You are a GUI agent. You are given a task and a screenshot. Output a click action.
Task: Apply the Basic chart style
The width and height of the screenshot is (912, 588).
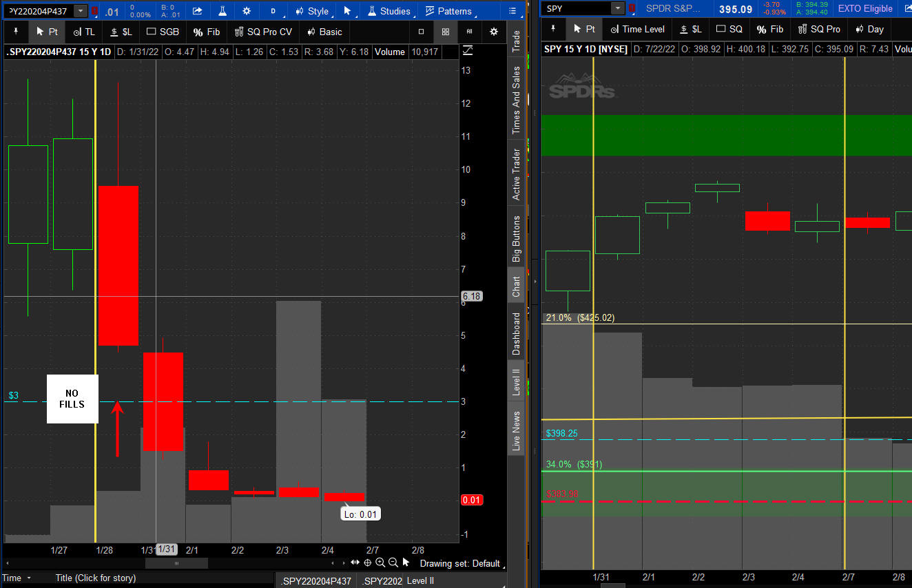pyautogui.click(x=324, y=32)
